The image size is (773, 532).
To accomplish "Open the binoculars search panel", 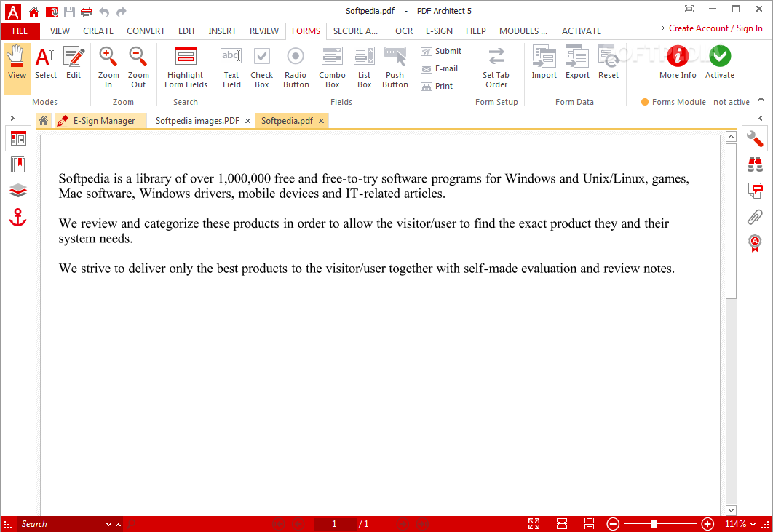I will point(755,164).
